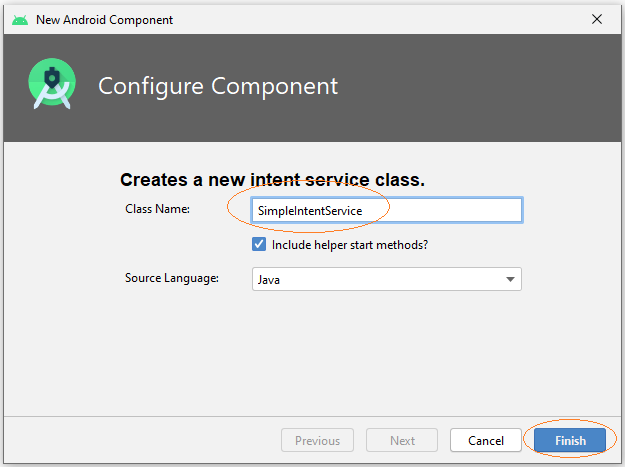The width and height of the screenshot is (625, 467).
Task: Focus the Class Name text field
Action: [387, 210]
